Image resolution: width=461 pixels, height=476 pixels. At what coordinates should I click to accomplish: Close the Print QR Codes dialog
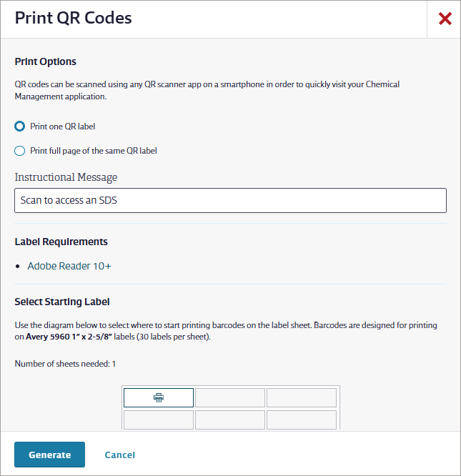coord(445,19)
